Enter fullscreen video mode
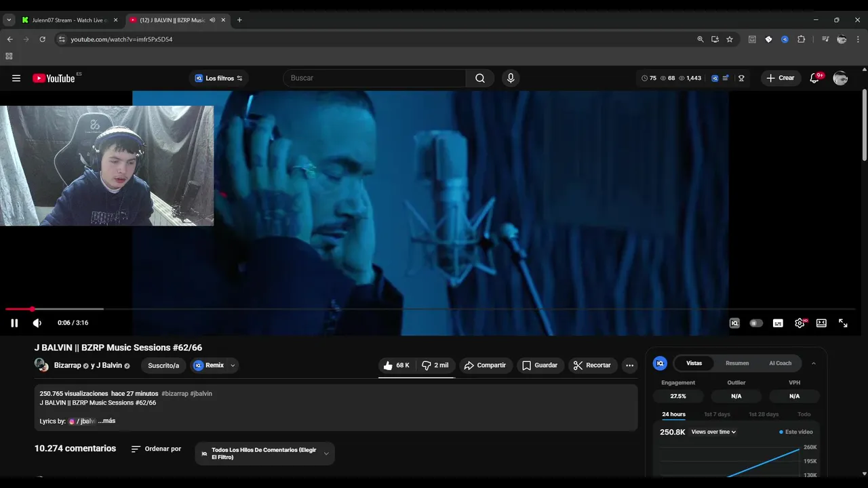 click(843, 323)
